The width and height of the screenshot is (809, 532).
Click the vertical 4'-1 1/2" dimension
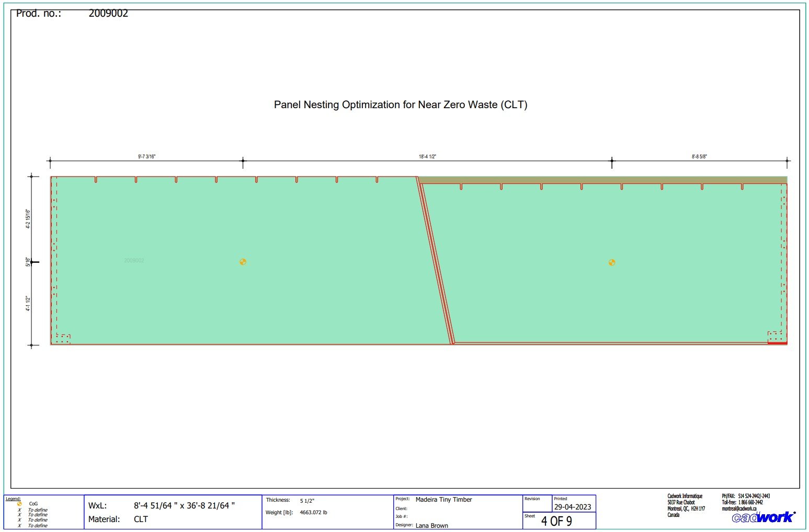[28, 304]
